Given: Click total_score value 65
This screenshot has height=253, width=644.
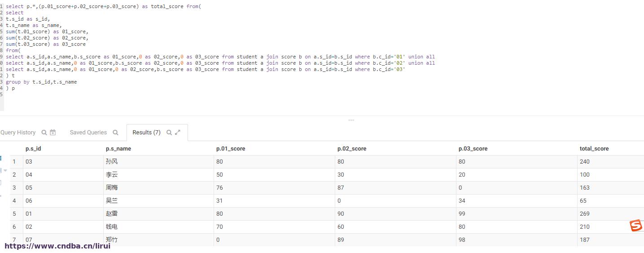Looking at the screenshot, I should (583, 201).
